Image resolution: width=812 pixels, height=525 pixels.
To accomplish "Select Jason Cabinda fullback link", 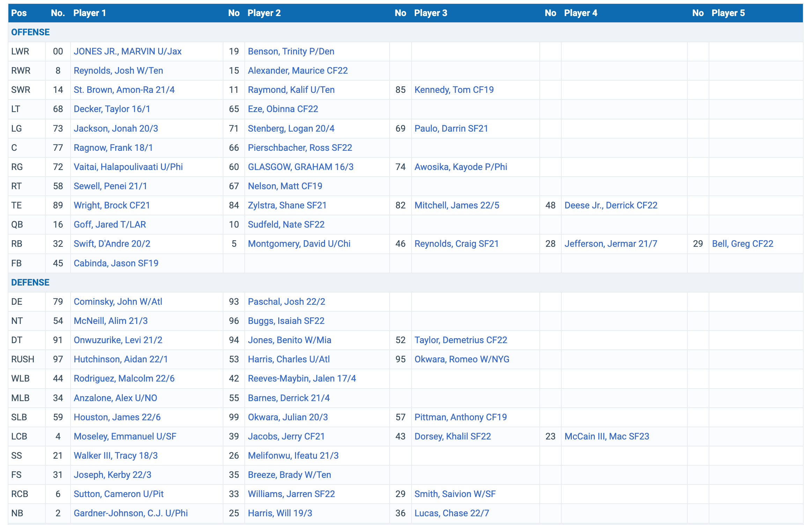I will [116, 263].
